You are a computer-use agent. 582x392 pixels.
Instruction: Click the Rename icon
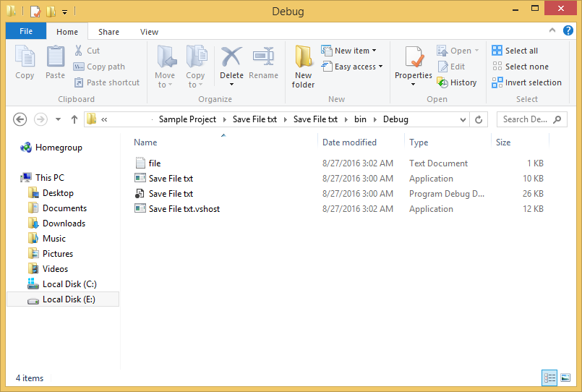pos(264,57)
